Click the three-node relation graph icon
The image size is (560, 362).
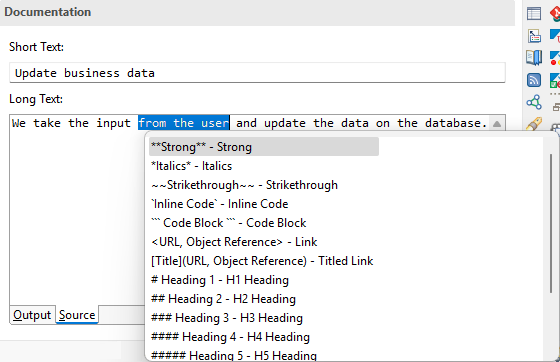point(534,102)
